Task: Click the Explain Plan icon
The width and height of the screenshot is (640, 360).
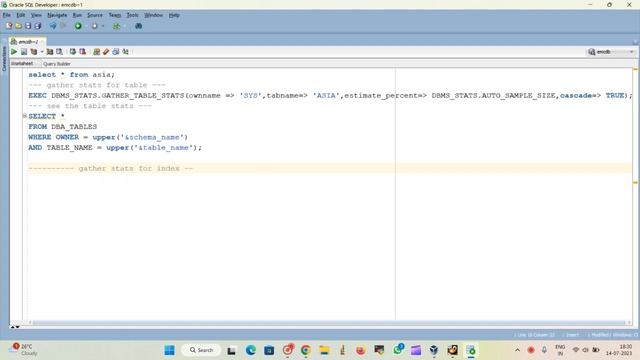Action: [34, 52]
